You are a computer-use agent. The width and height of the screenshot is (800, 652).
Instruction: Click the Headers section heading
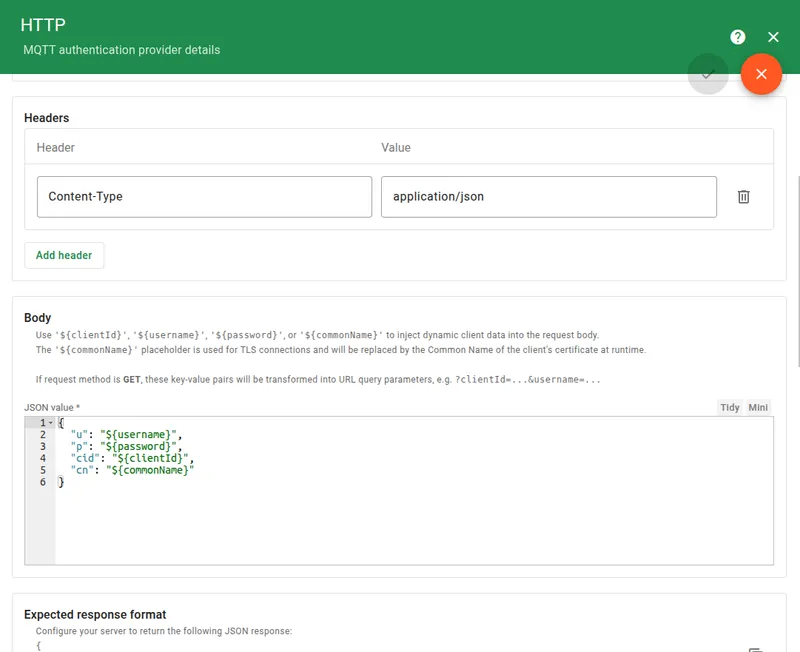click(x=46, y=118)
